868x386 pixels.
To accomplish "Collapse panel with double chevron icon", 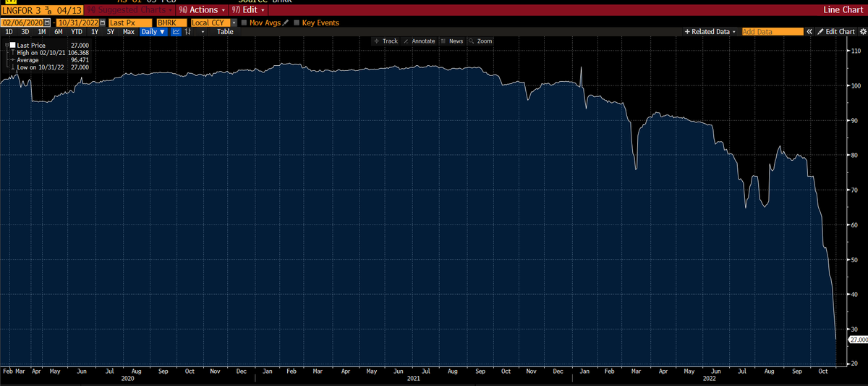I will pyautogui.click(x=809, y=32).
